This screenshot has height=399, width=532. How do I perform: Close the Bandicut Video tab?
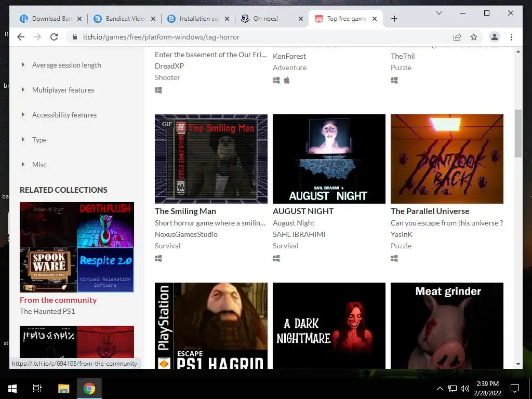[153, 19]
